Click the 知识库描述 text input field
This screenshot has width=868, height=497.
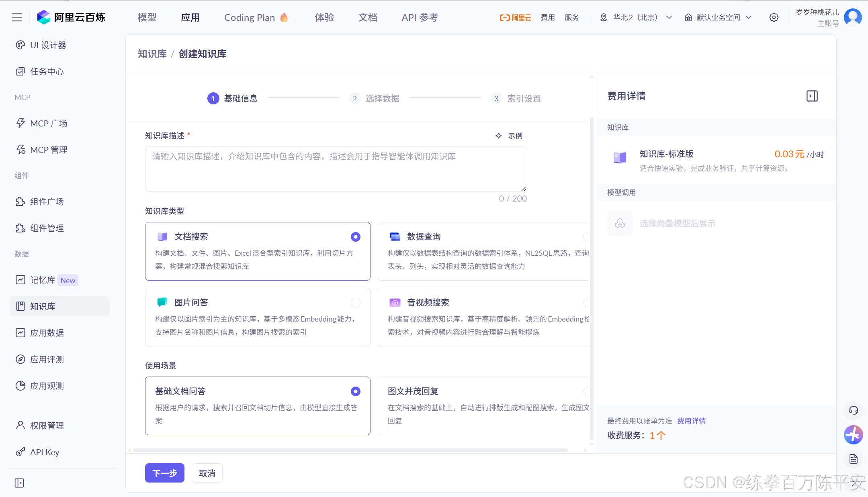pos(336,169)
